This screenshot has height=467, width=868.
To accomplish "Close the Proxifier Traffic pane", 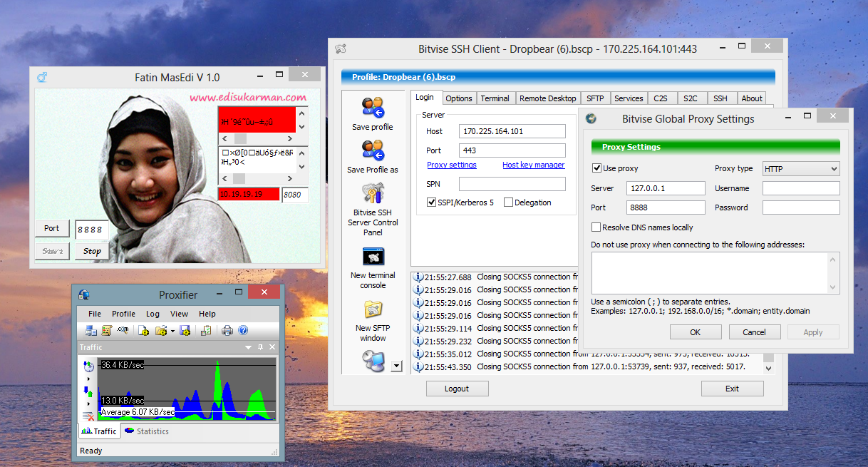I will (272, 347).
